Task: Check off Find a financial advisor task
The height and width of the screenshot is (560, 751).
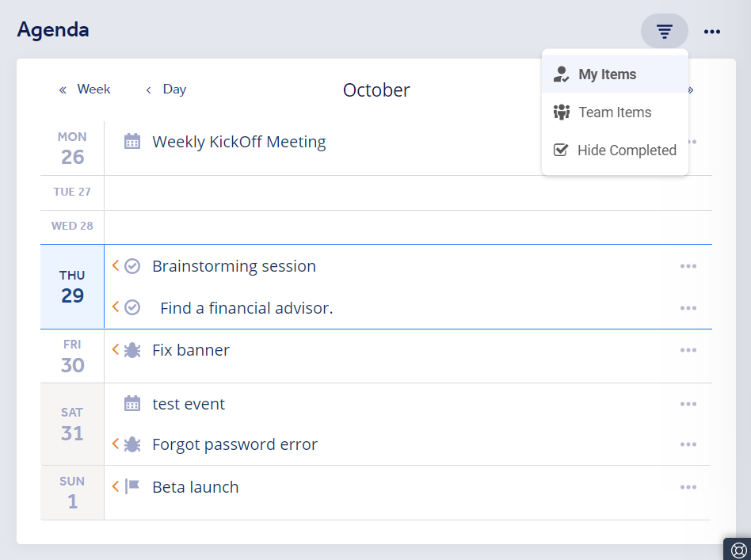Action: (x=132, y=307)
